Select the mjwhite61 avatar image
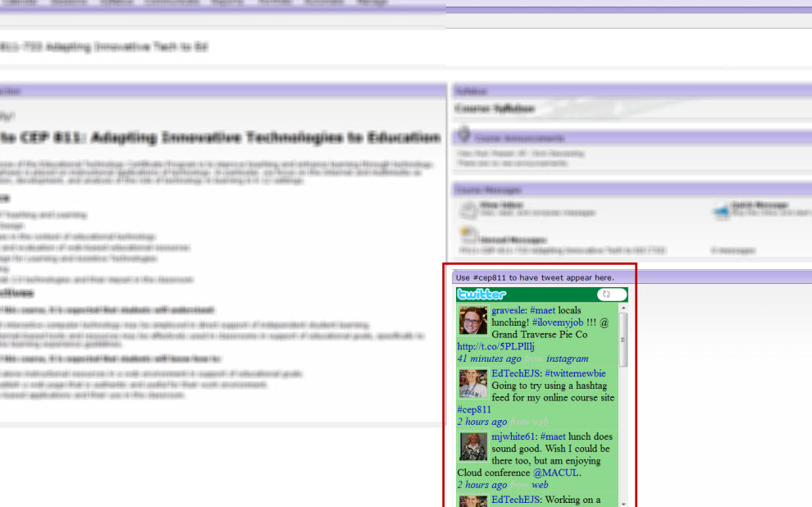 point(473,447)
